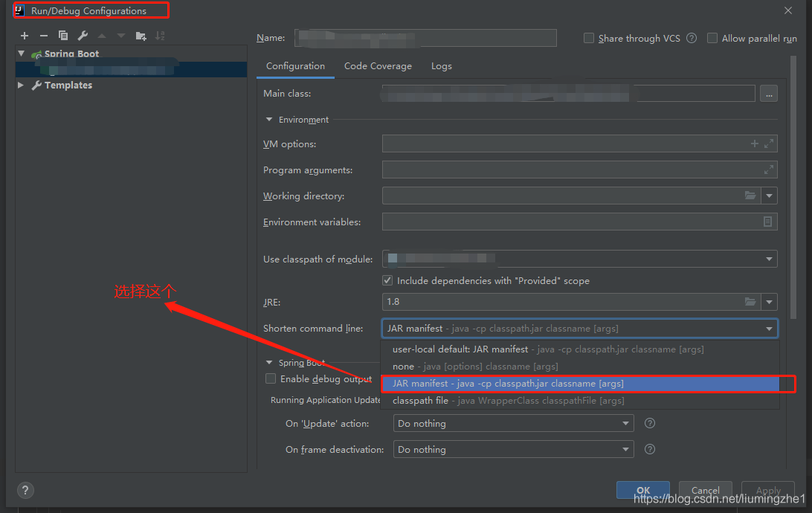812x513 pixels.
Task: Enable Allow parallel run checkbox
Action: [x=712, y=39]
